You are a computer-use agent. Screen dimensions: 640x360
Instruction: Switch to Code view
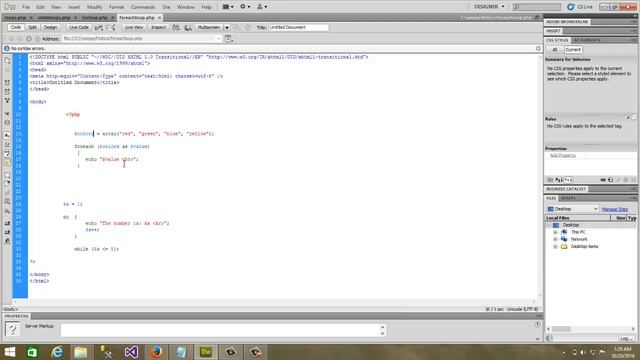[x=16, y=27]
